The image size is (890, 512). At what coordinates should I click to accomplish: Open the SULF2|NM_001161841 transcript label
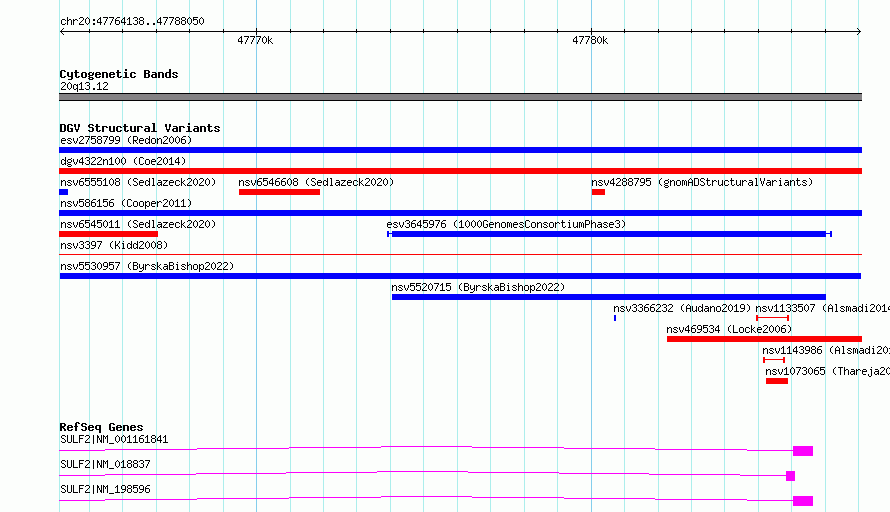114,439
